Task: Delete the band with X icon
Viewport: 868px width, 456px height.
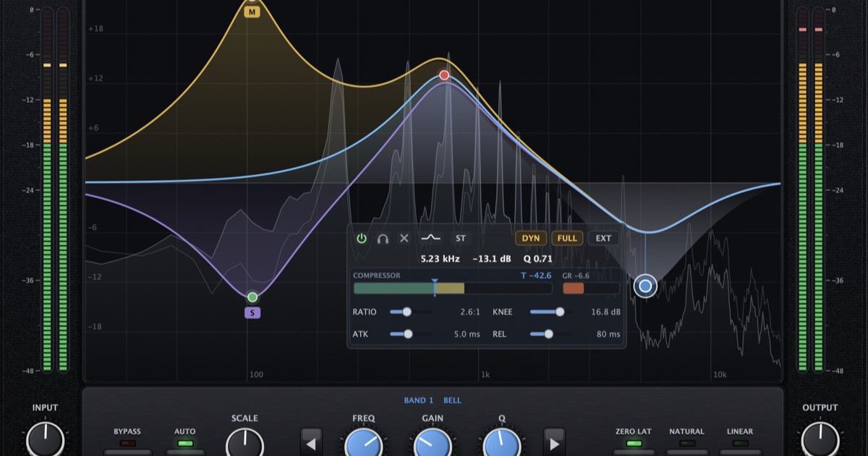Action: 404,238
